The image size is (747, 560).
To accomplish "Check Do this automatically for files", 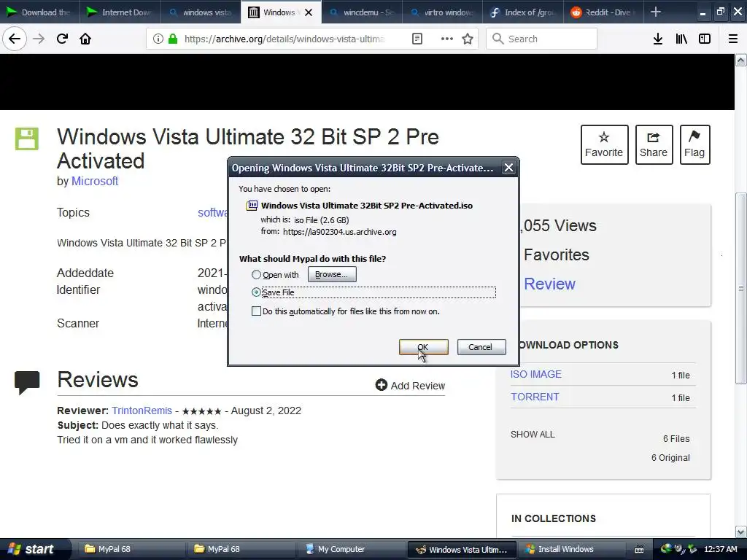I will click(x=256, y=311).
